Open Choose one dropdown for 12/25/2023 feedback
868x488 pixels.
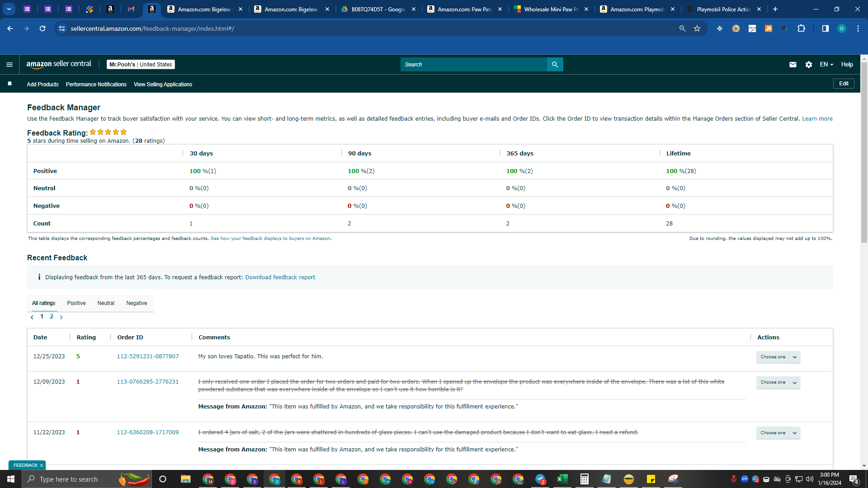point(778,357)
